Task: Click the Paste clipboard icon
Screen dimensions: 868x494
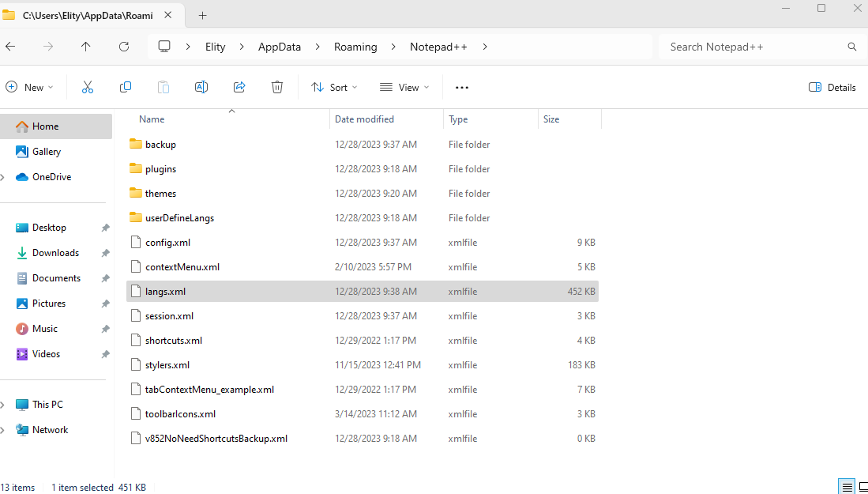Action: coord(163,87)
